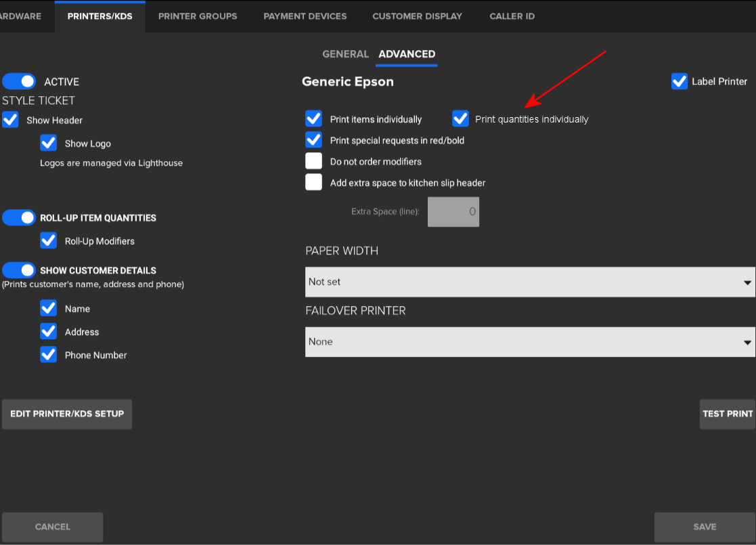Uncheck the Show Logo checkbox
This screenshot has width=756, height=545.
[x=48, y=143]
